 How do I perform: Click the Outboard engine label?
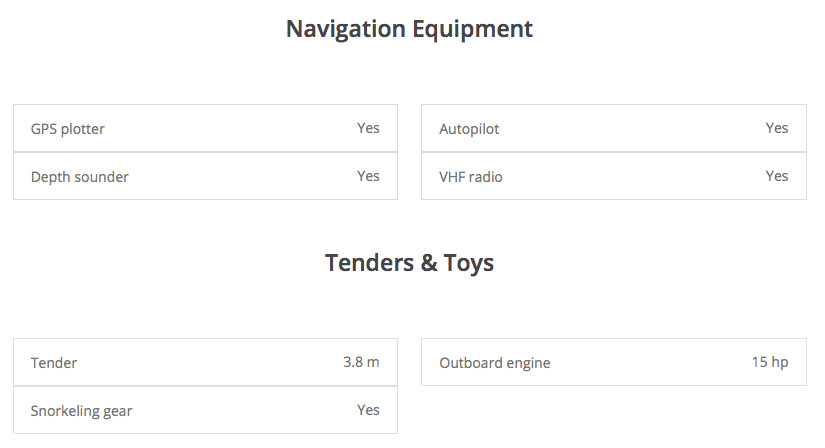pos(495,363)
